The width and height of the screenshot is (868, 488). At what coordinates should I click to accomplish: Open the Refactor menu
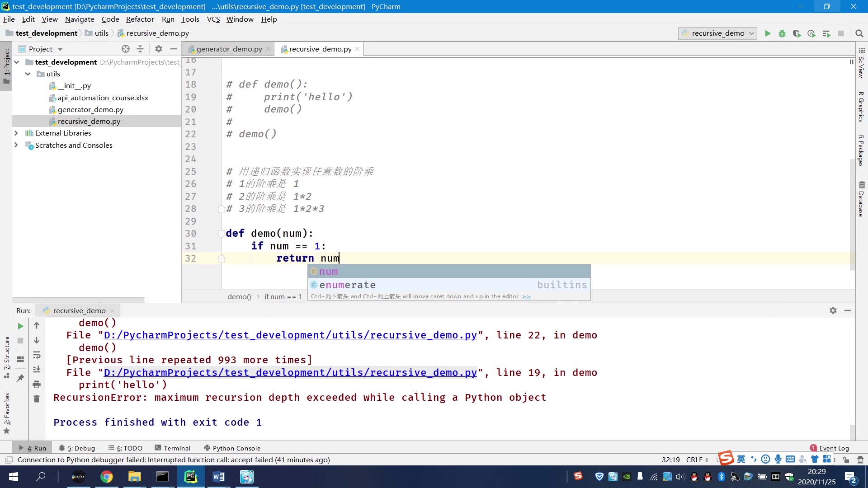[x=140, y=19]
